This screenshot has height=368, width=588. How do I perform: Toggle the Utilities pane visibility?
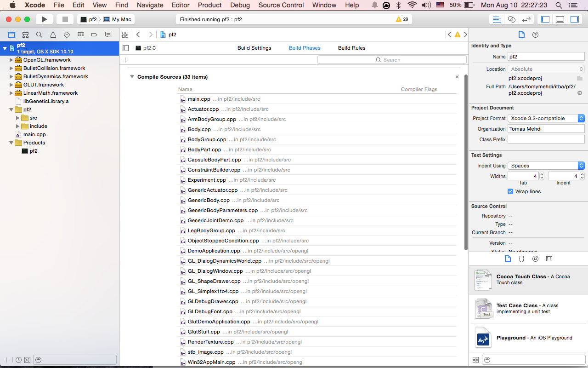pos(575,19)
